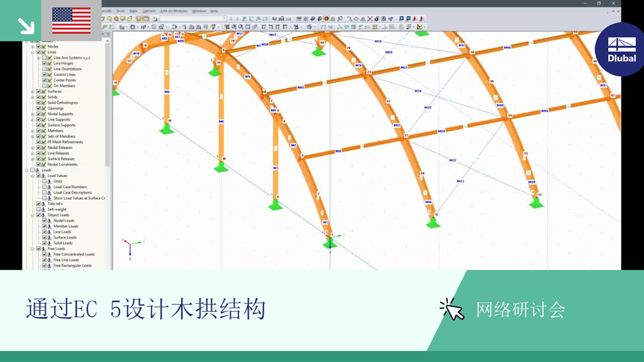Screen dimensions: 644x362
Task: Click the navigator vertical scrollbar thumb
Action: [x=108, y=105]
